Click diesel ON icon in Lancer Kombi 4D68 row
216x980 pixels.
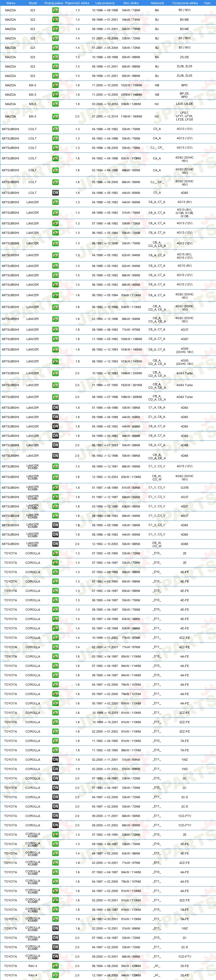[55, 544]
